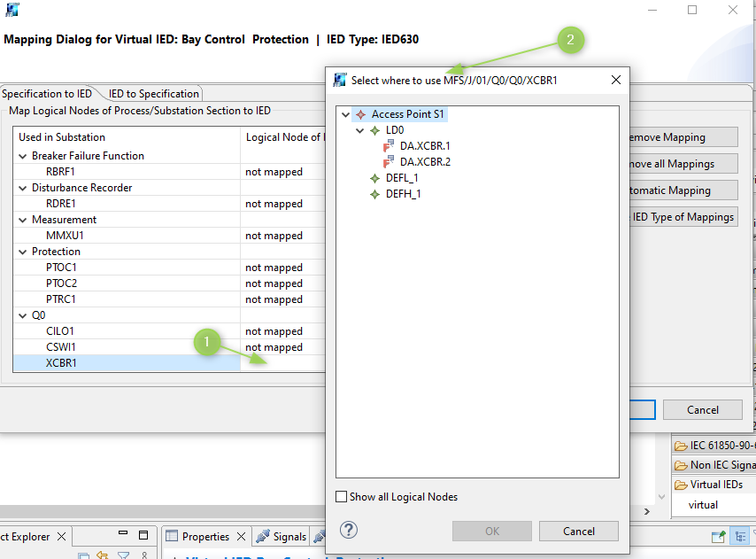Screen dimensions: 756x559
Task: Click the IEC 61850-90 folder icon
Action: (681, 446)
